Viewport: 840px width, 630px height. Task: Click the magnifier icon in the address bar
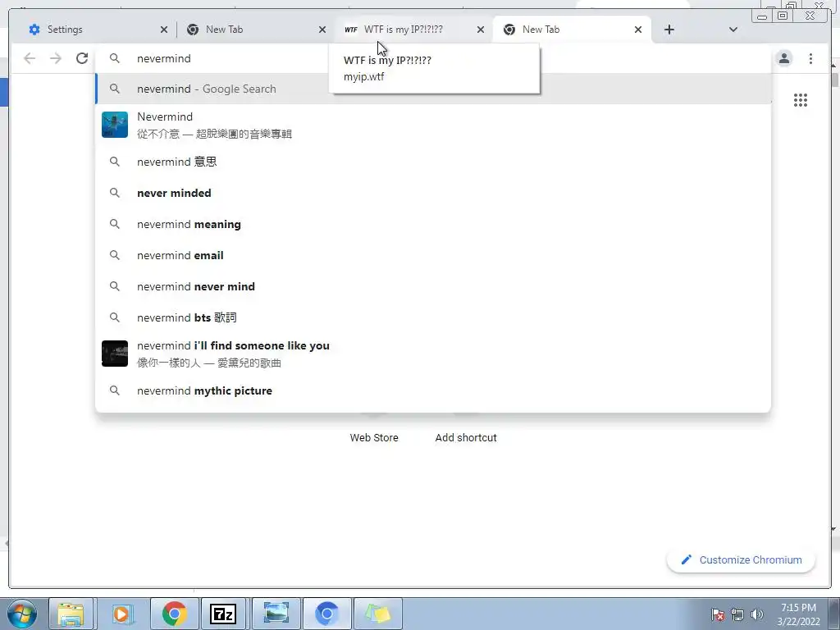coord(115,58)
